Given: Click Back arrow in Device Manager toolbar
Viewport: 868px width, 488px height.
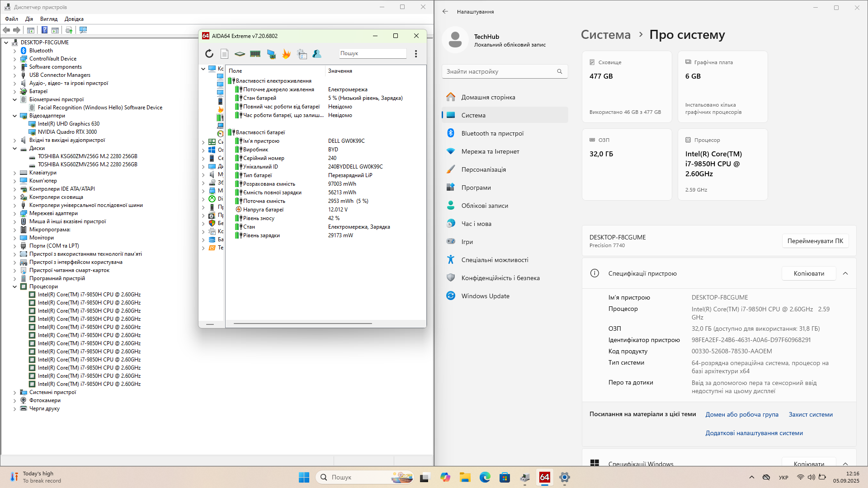Looking at the screenshot, I should pyautogui.click(x=6, y=30).
